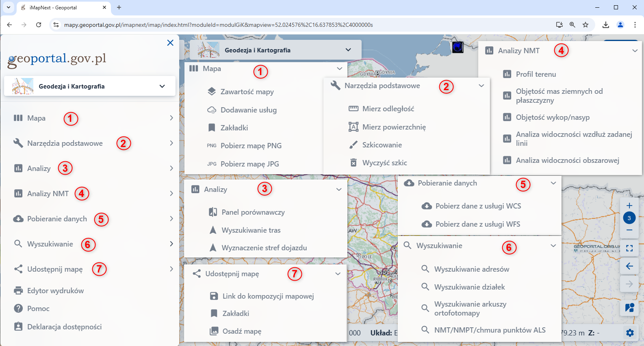Choose Profil terenu analysis
644x346 pixels.
click(536, 74)
